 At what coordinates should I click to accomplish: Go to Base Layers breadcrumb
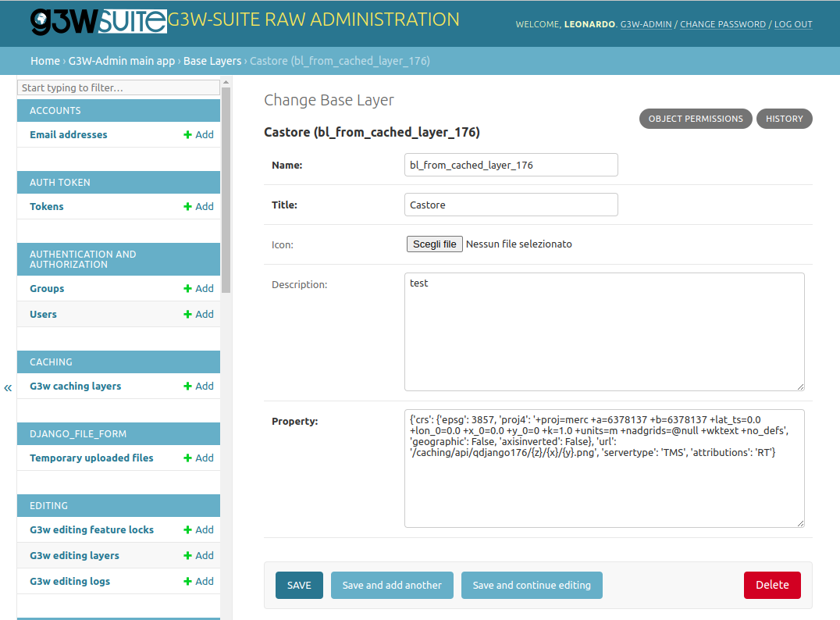[x=212, y=61]
